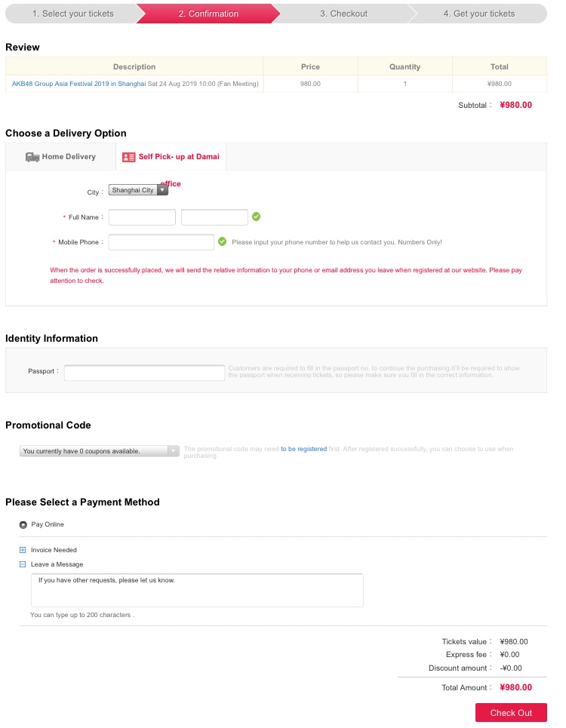Open the Shanghai City dropdown

[138, 190]
